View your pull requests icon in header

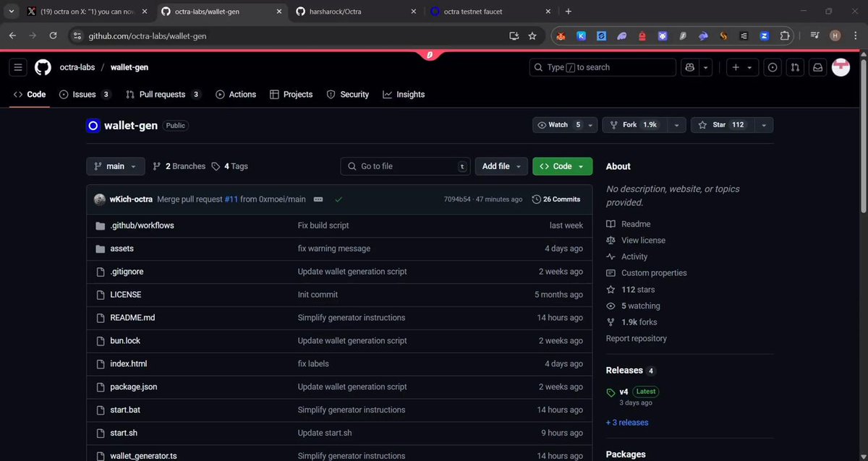pos(795,67)
